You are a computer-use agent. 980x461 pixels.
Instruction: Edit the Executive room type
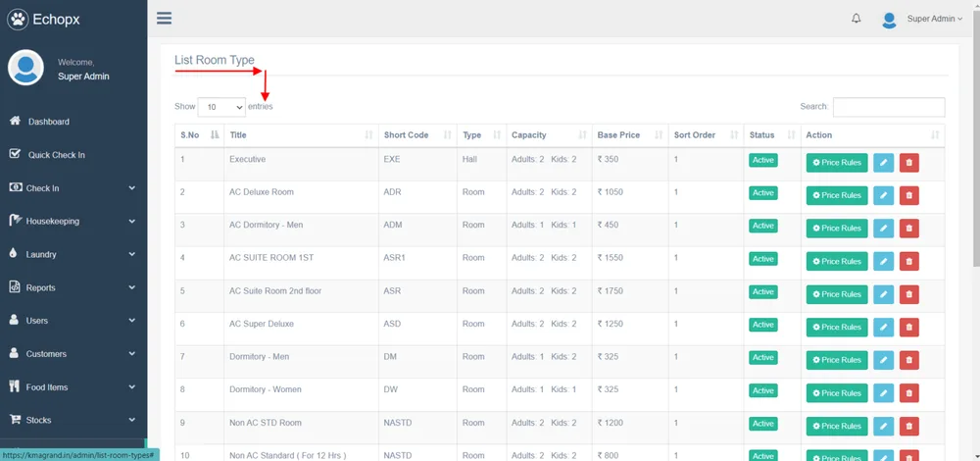(883, 163)
